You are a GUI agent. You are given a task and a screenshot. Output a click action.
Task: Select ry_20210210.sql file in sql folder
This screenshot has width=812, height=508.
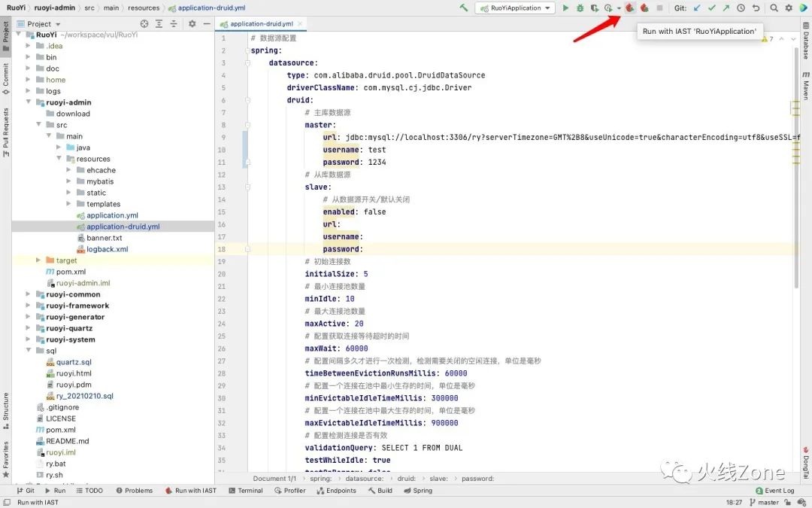pos(84,396)
